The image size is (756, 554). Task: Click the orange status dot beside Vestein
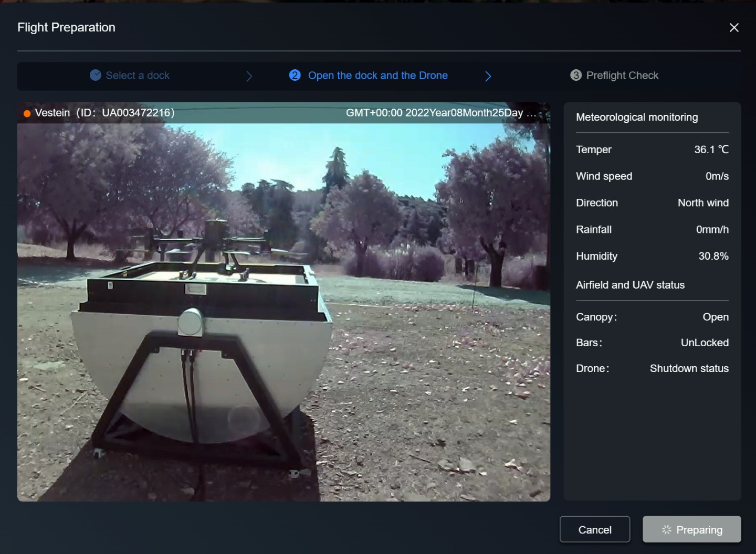point(27,113)
